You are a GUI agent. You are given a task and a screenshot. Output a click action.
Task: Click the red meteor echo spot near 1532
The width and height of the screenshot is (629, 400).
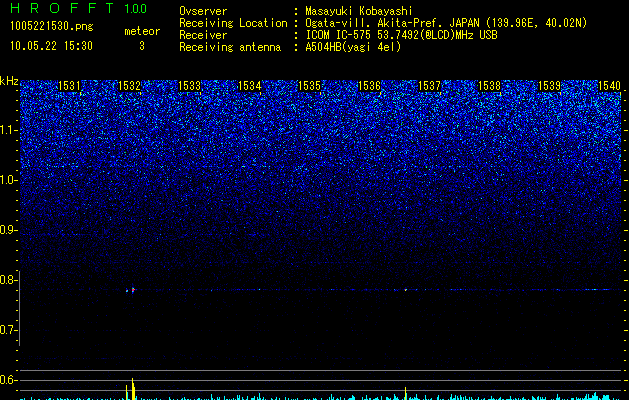[x=133, y=289]
